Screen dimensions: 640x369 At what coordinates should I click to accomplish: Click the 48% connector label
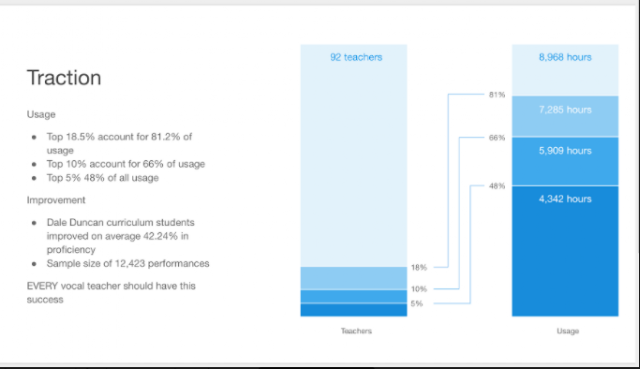click(x=497, y=186)
